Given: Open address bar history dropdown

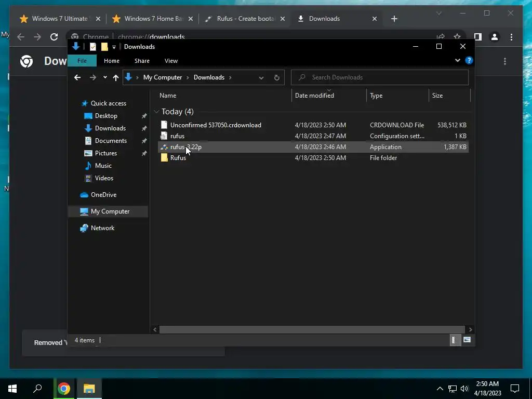Looking at the screenshot, I should [261, 78].
